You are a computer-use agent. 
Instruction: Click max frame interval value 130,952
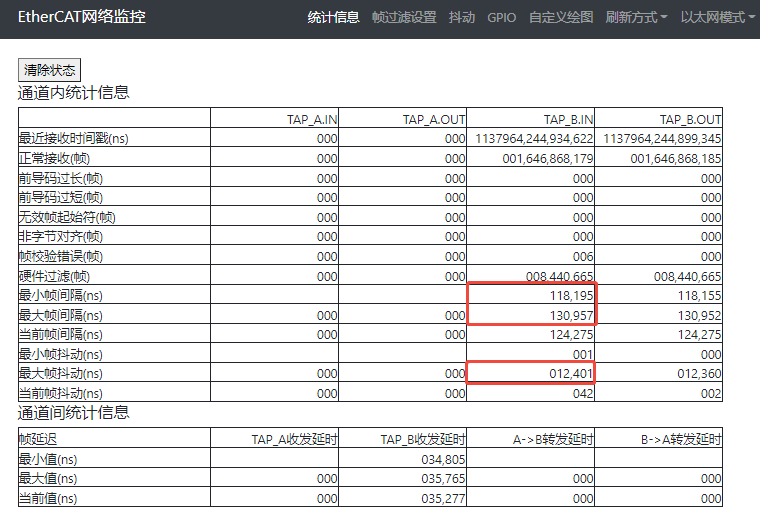699,316
